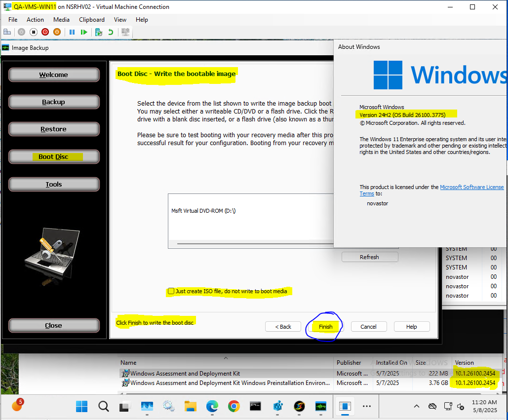Save the VM state with the orange power icon
The image size is (508, 420).
pos(57,32)
